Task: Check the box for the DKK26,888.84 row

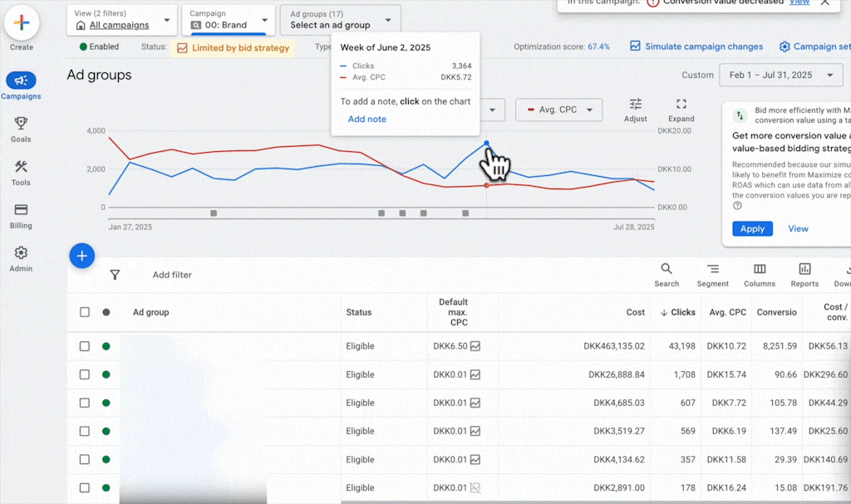Action: [84, 374]
